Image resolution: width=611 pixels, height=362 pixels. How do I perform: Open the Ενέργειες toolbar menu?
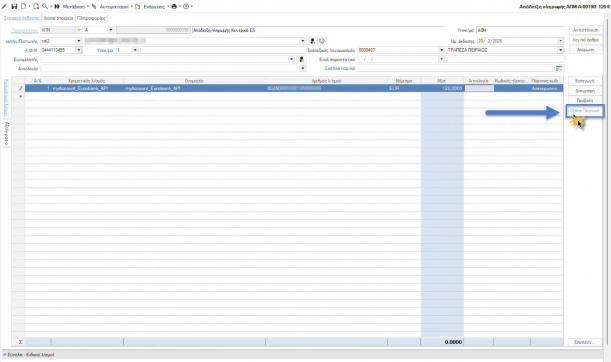point(154,7)
